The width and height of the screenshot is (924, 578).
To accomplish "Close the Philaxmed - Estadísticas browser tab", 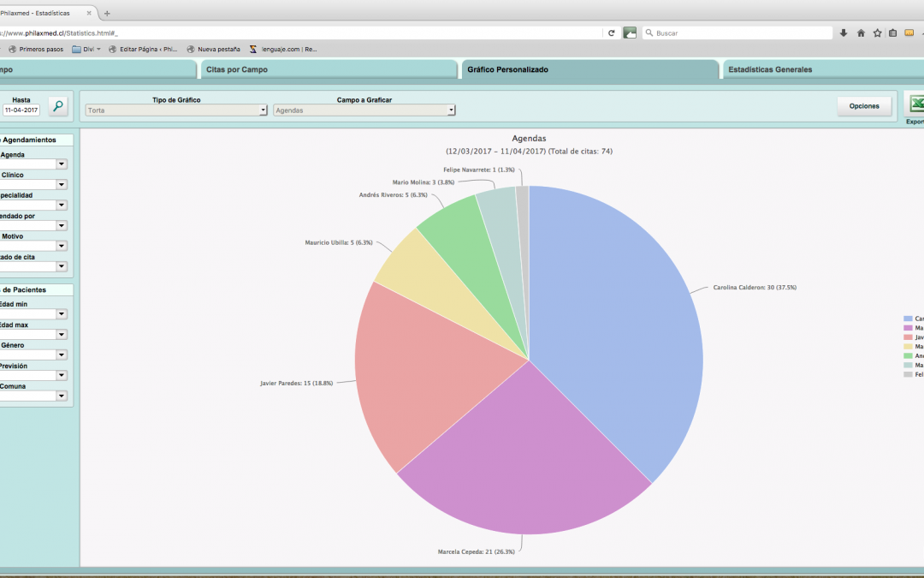I will point(90,13).
